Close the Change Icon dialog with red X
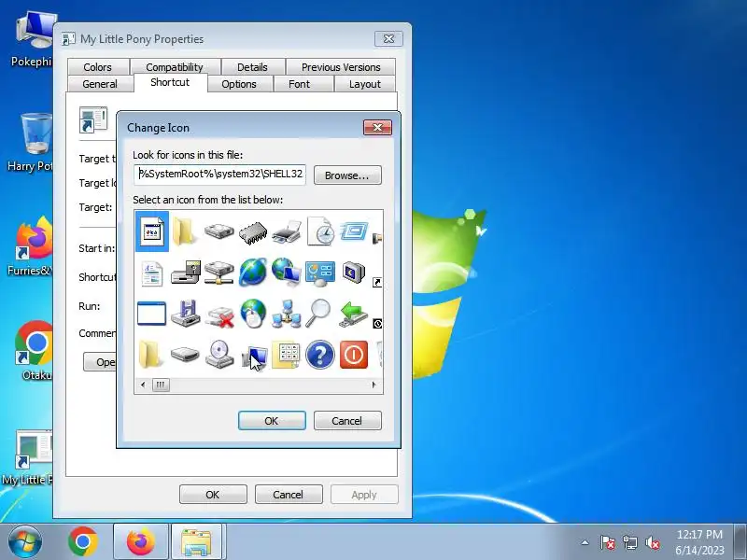 [x=377, y=127]
